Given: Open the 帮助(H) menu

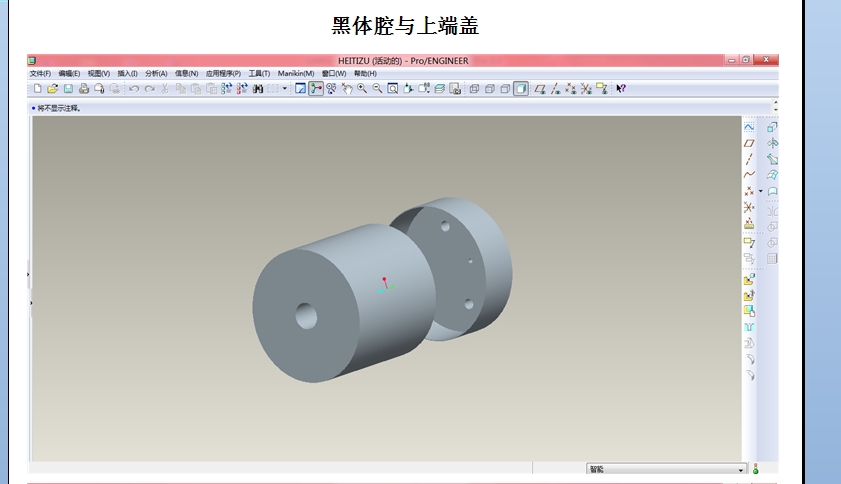Looking at the screenshot, I should tap(365, 74).
